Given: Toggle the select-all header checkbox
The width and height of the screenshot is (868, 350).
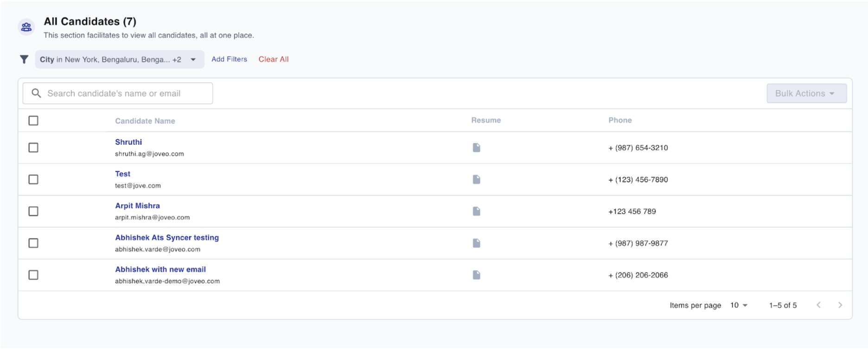Looking at the screenshot, I should coord(33,121).
